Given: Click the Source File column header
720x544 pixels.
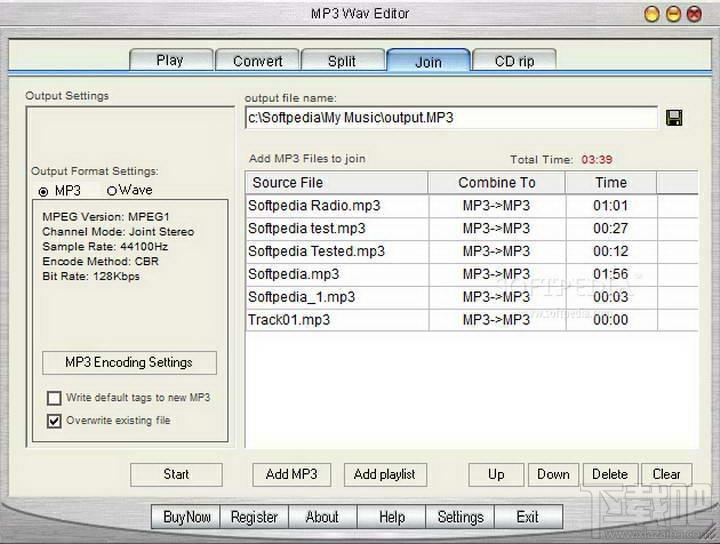Looking at the screenshot, I should point(337,183).
